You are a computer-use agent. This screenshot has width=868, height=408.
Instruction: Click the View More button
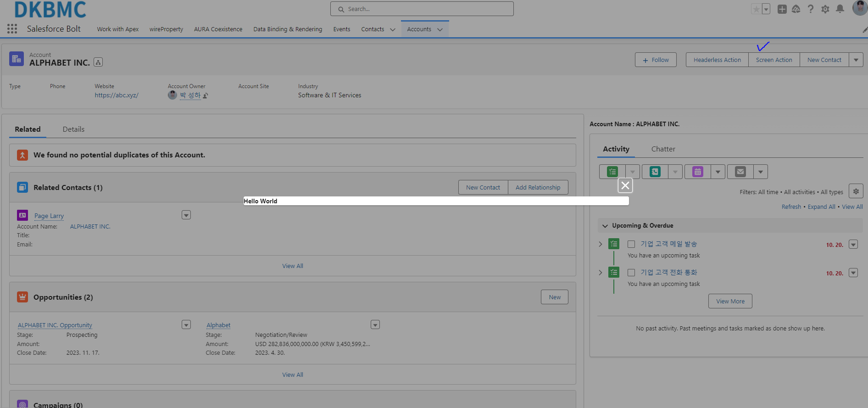pyautogui.click(x=730, y=301)
